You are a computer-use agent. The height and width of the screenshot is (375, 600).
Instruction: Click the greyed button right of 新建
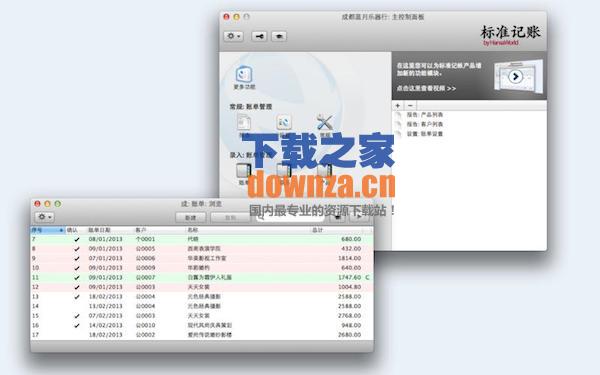[x=230, y=218]
